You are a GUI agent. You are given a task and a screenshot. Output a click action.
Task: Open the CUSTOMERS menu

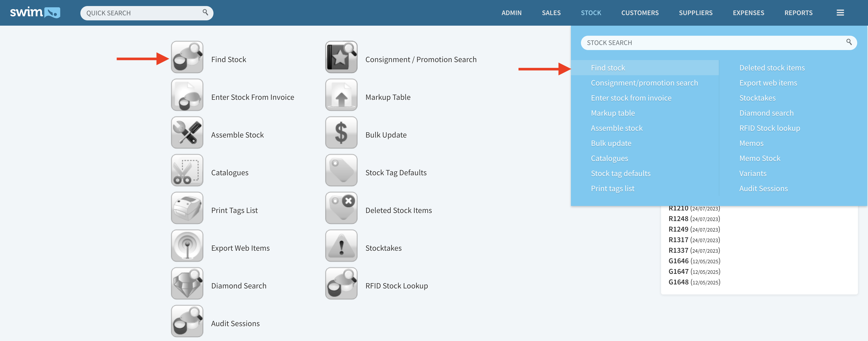click(x=639, y=13)
